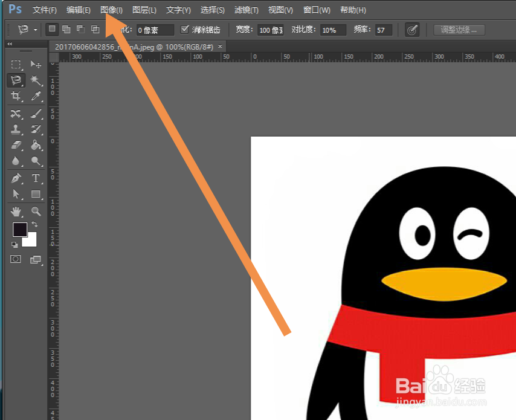Screen dimensions: 516x420
Task: Select the Path Selection tool
Action: (16, 194)
